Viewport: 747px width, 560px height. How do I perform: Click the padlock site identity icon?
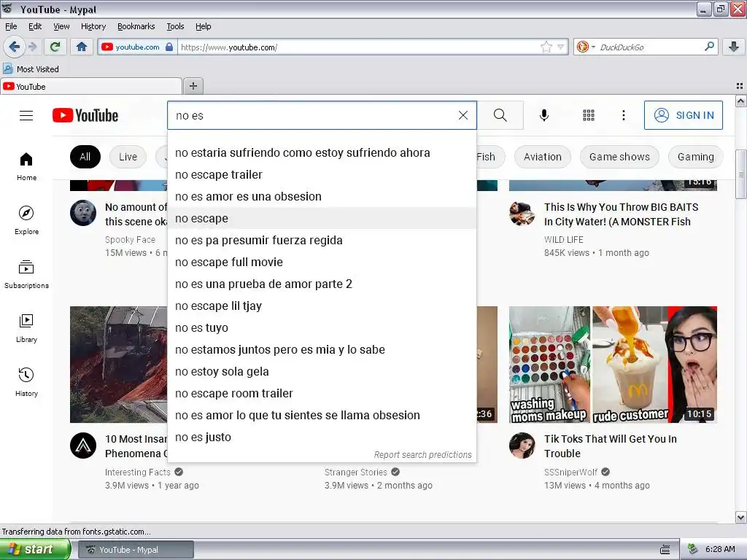169,47
